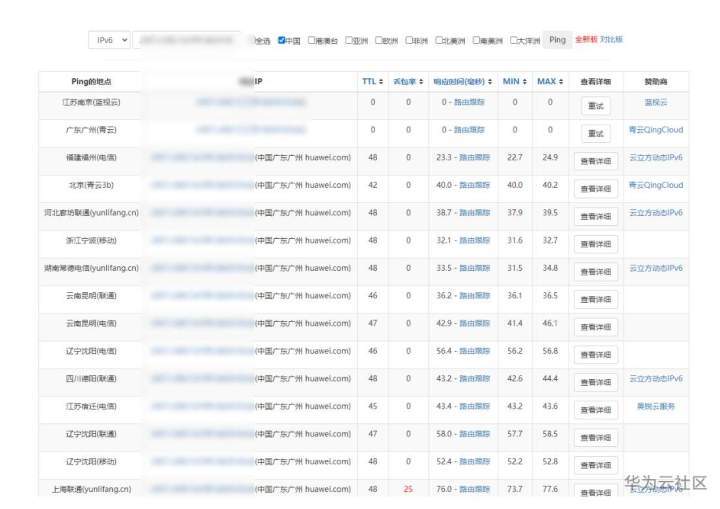View details for the 辽宁沈阳(移动) row
This screenshot has height=509, width=720.
tap(596, 465)
